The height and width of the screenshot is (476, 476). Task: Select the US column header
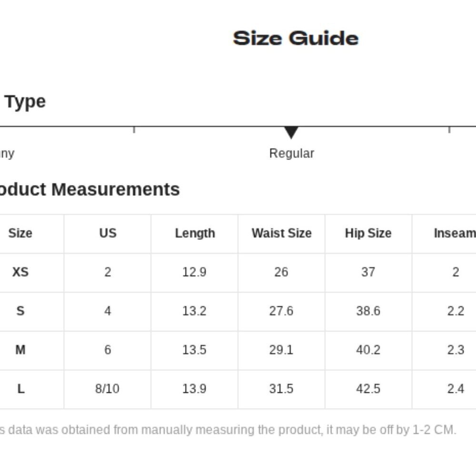pos(108,233)
